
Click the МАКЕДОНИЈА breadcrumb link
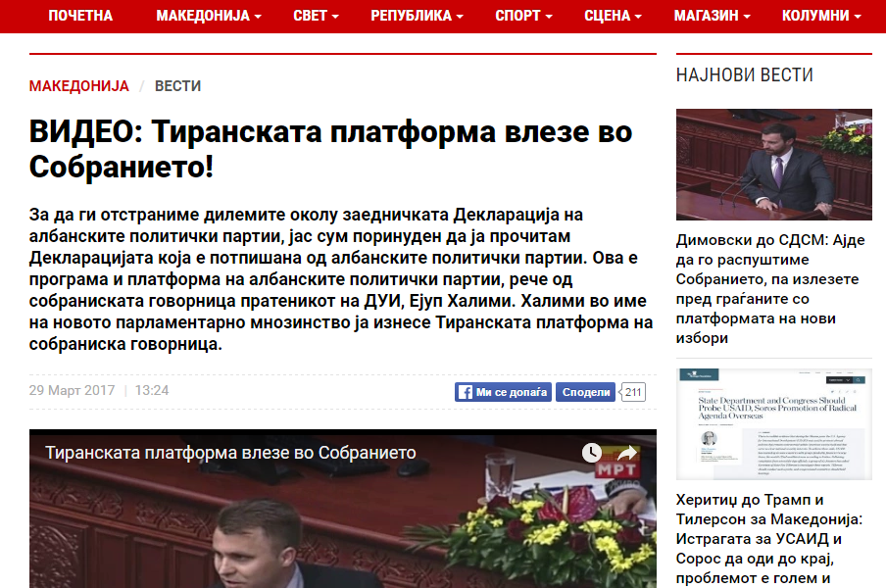79,86
